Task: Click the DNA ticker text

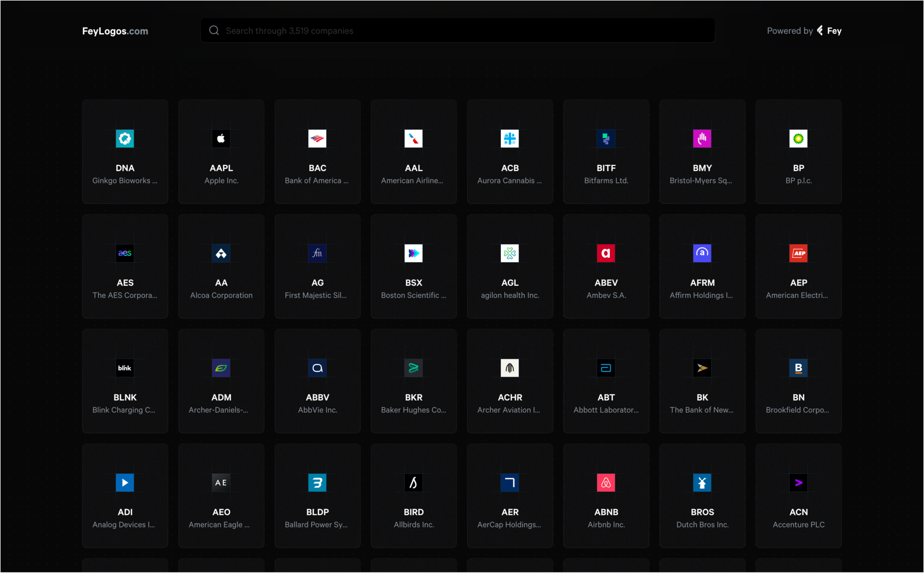Action: pos(125,168)
